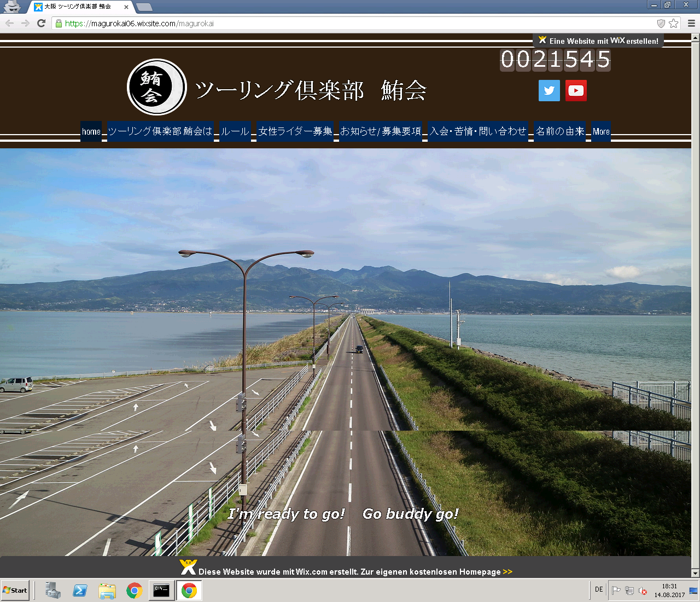
Task: Switch to the command prompt window in taskbar
Action: click(161, 591)
